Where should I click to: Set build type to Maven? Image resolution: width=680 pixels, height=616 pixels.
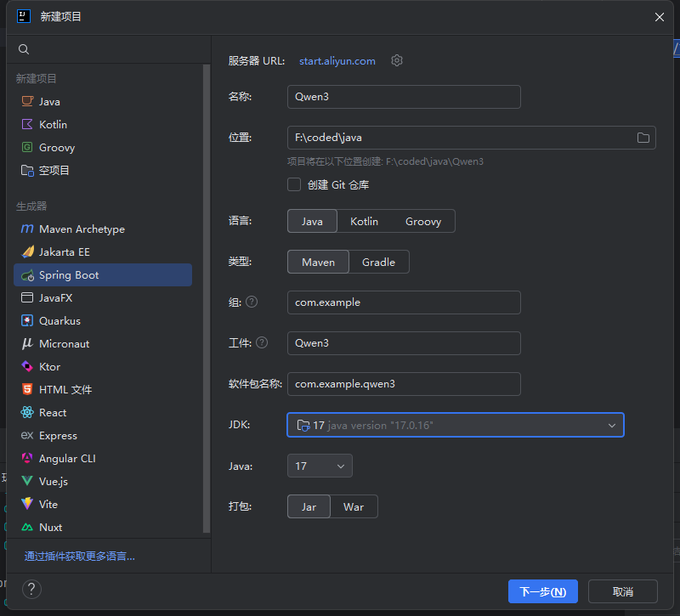(x=318, y=262)
